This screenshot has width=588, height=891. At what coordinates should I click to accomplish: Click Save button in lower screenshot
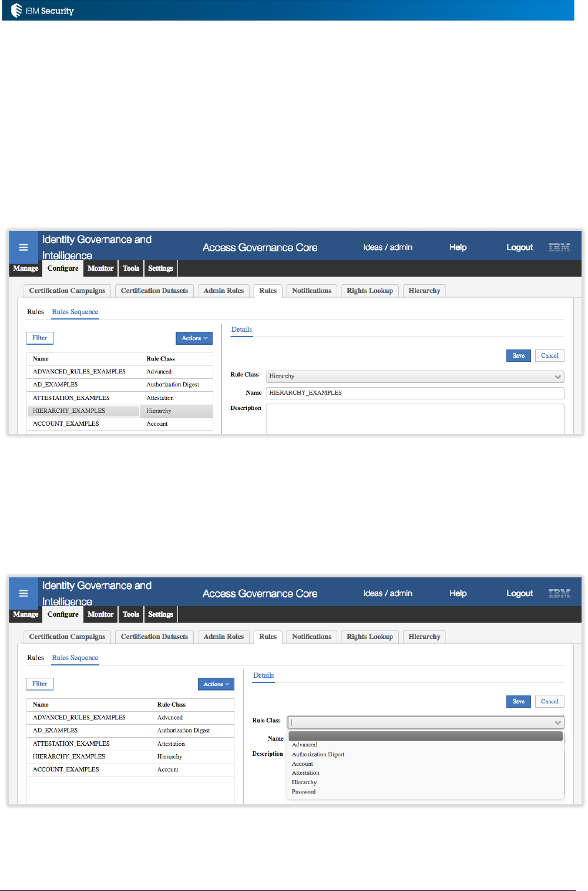(x=519, y=701)
